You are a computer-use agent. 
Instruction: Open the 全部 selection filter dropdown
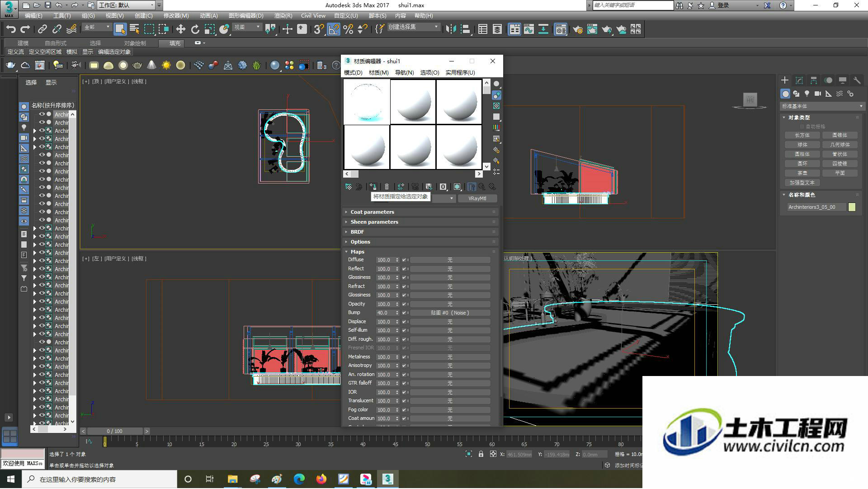pyautogui.click(x=97, y=27)
